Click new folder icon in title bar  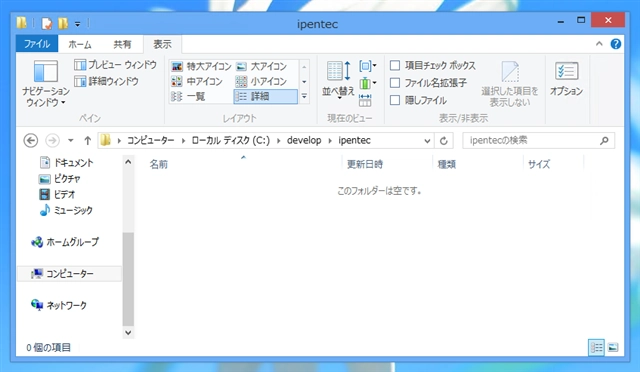click(62, 24)
